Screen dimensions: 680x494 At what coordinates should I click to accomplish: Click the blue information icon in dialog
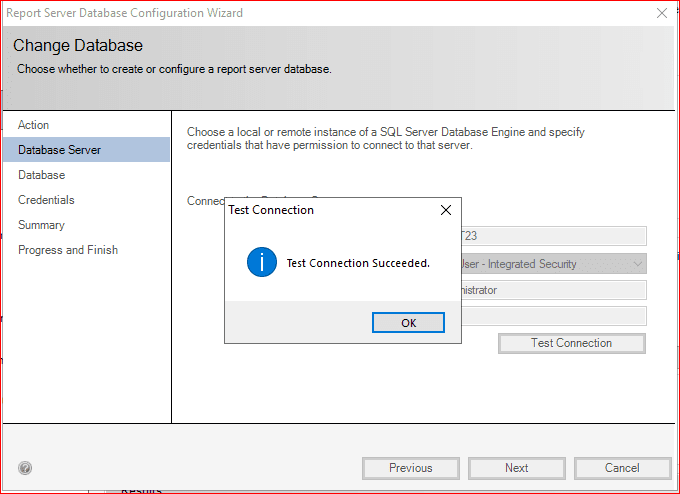261,263
